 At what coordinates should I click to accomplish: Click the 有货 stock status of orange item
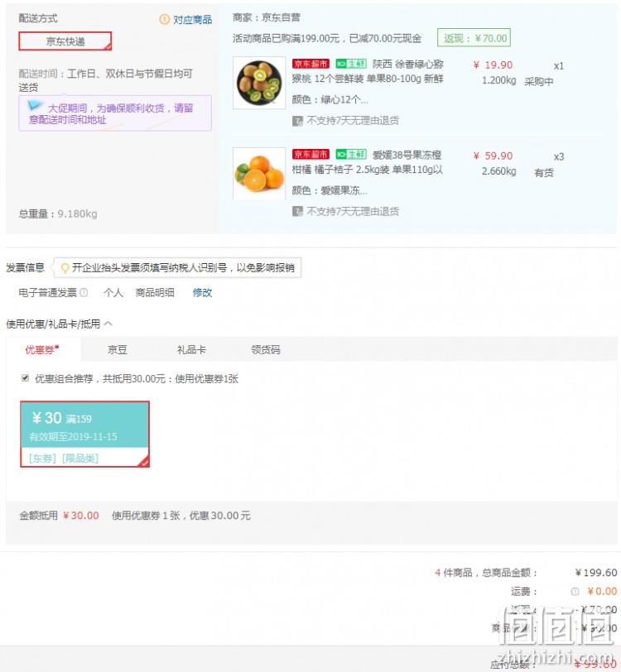coord(544,173)
